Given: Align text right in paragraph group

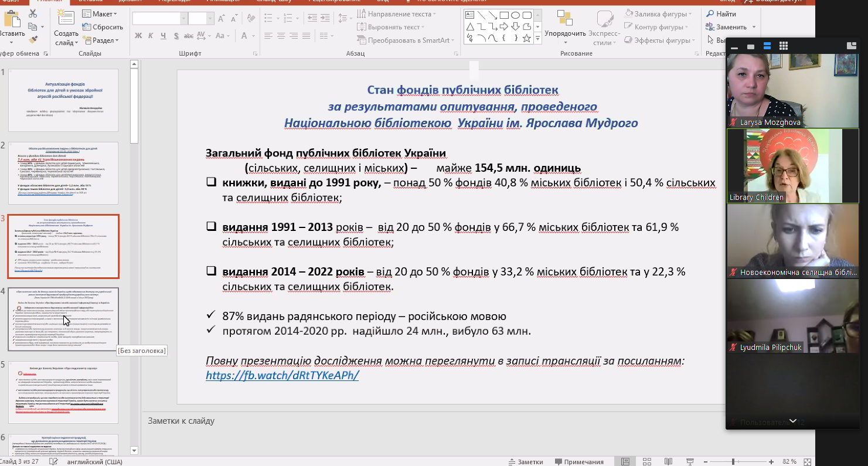Looking at the screenshot, I should 294,36.
